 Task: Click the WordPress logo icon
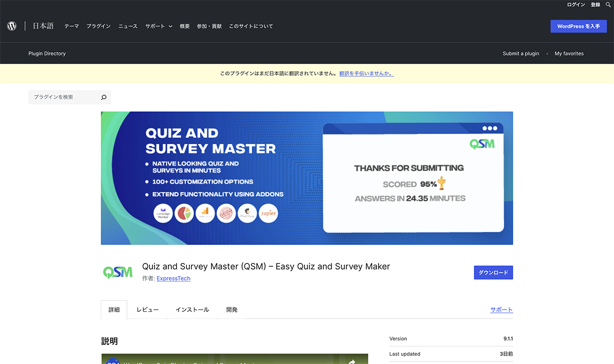[12, 26]
